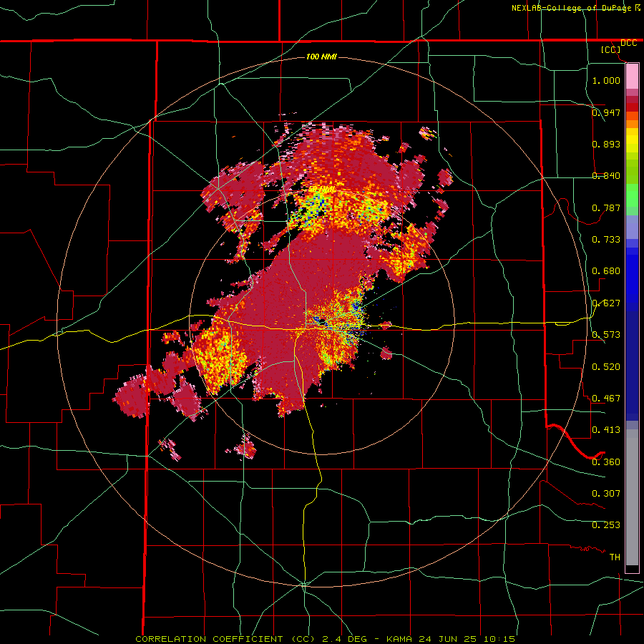Pick the gray low-value color bar segment
Screen dimensions: 644x644
632,497
